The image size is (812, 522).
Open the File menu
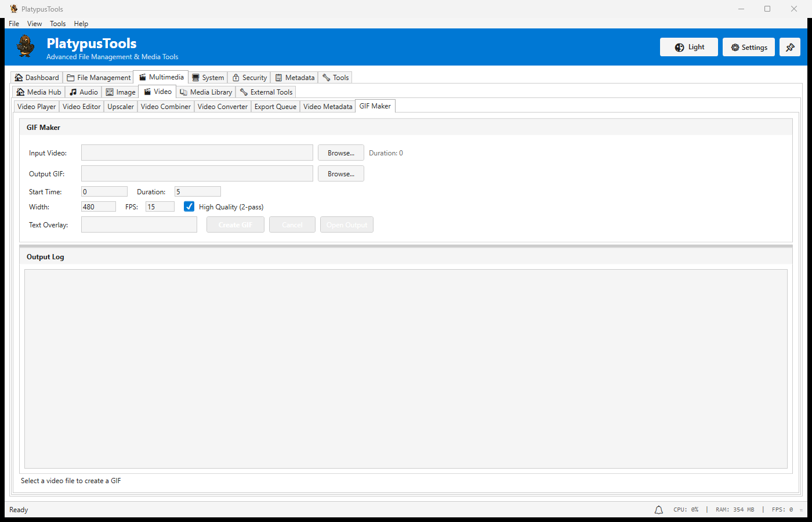pyautogui.click(x=14, y=24)
